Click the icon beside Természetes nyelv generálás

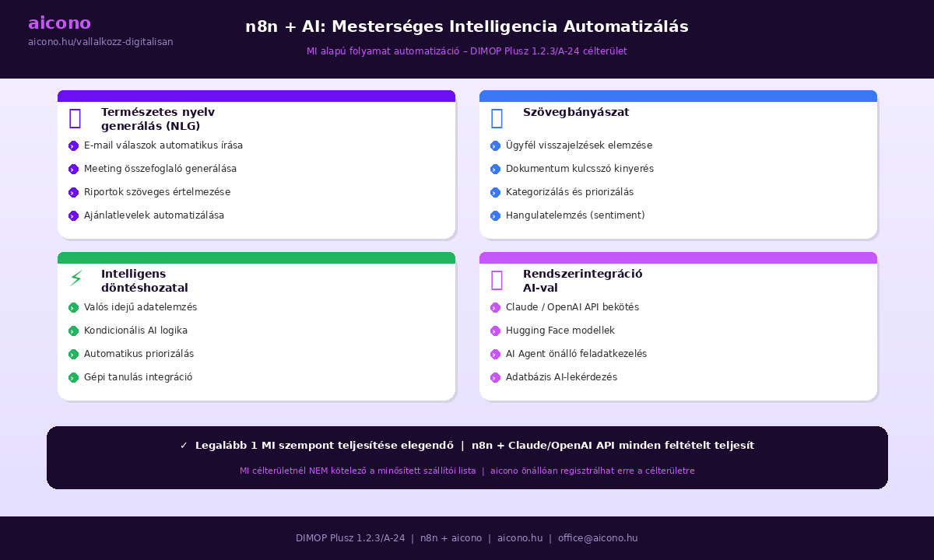coord(75,118)
